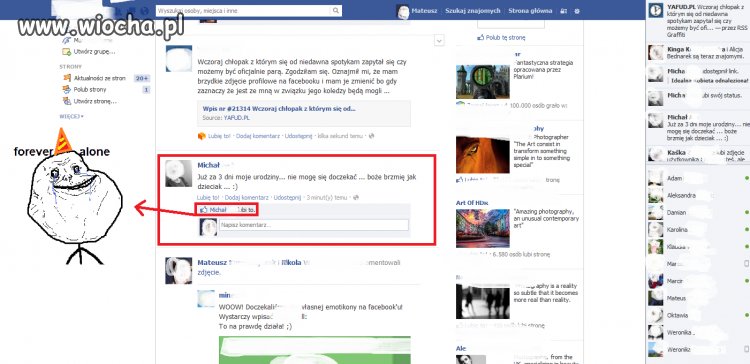
Task: Click the audience globe icon after '3 minut(y) temu'
Action: 356,197
